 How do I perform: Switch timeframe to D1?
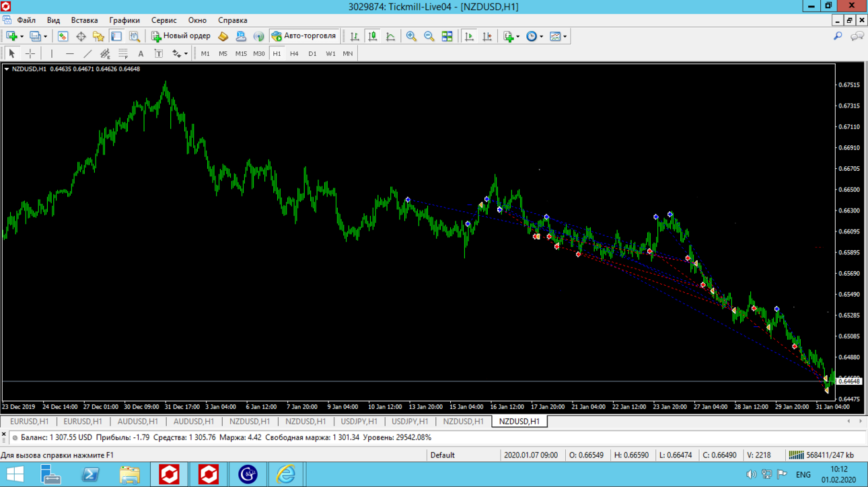point(312,53)
